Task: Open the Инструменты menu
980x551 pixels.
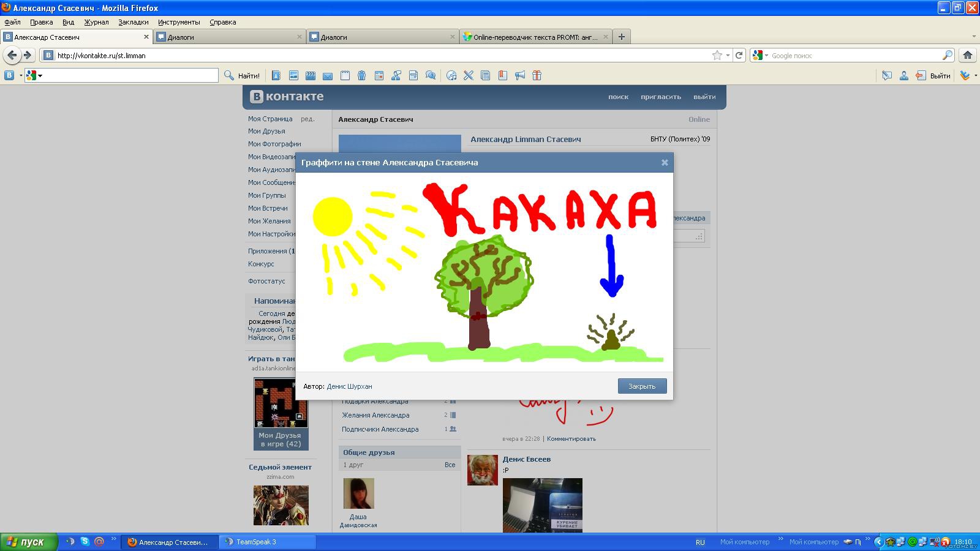Action: [x=179, y=22]
